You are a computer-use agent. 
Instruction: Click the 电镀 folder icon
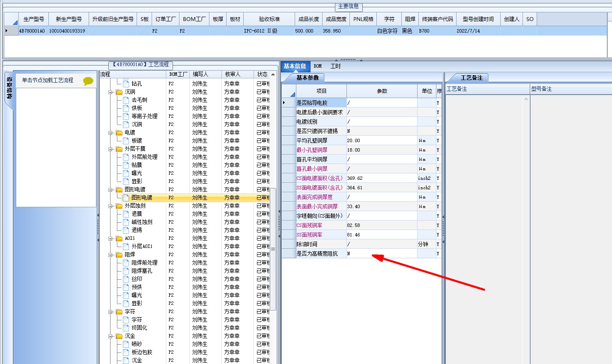(x=119, y=132)
